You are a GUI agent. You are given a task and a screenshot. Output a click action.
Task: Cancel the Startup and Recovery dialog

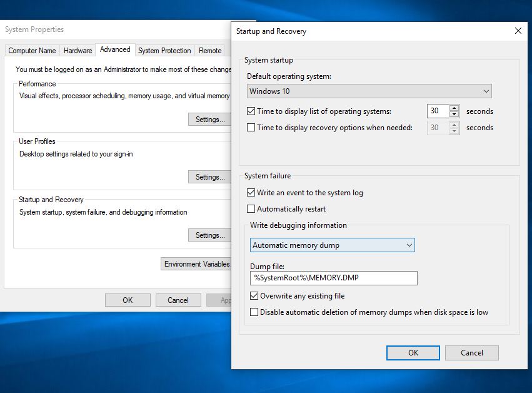pos(472,353)
